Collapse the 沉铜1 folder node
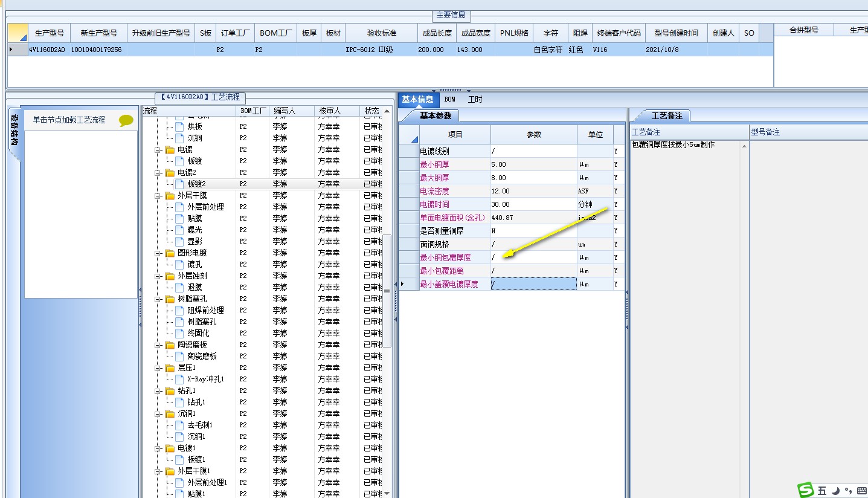The width and height of the screenshot is (868, 498). [158, 414]
